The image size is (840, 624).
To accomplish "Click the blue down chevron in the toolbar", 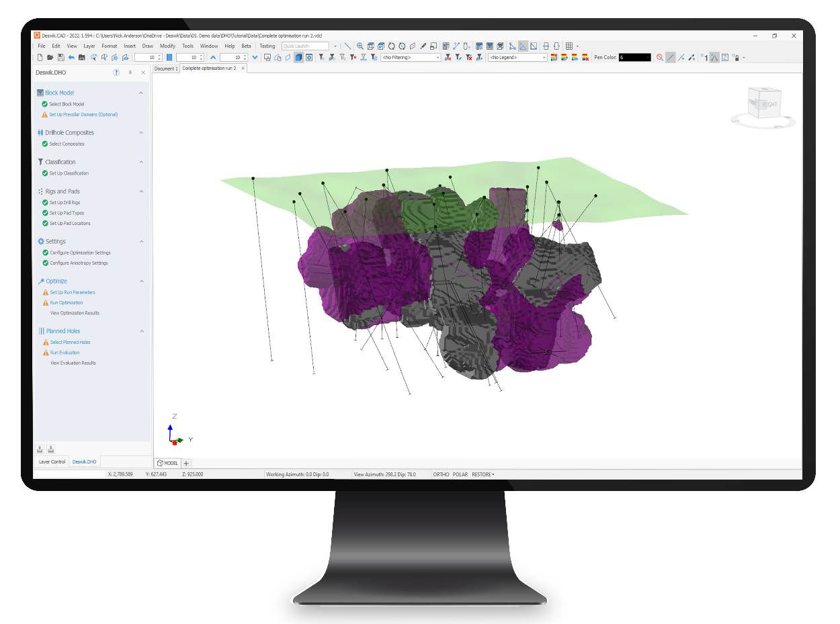I will point(255,58).
